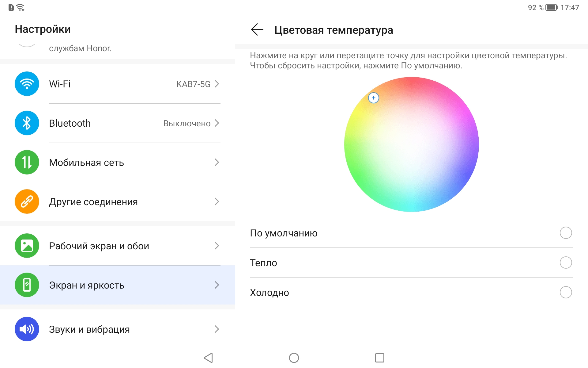Tap the Другие соединения label

coord(93,202)
